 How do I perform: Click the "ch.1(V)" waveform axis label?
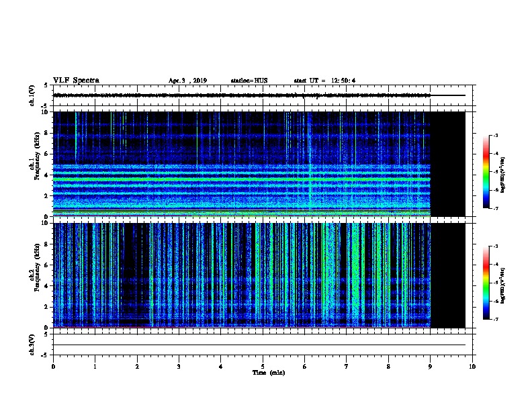(32, 95)
